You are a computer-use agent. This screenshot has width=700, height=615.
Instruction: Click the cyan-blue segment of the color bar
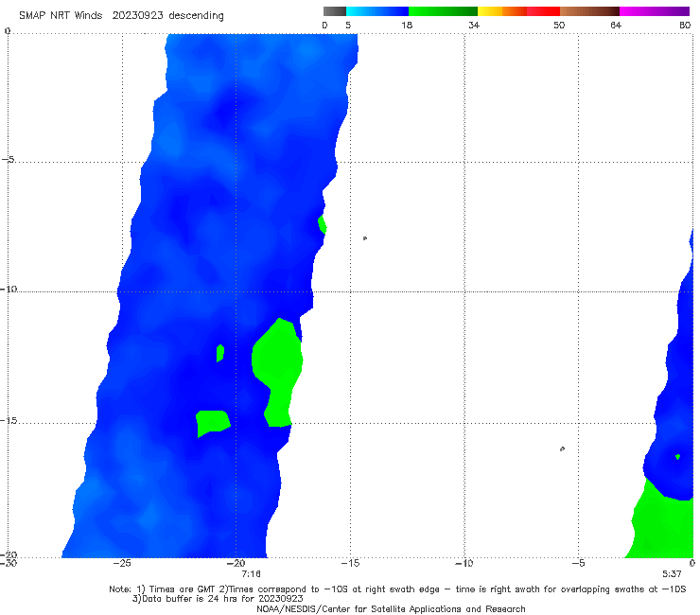tap(377, 11)
